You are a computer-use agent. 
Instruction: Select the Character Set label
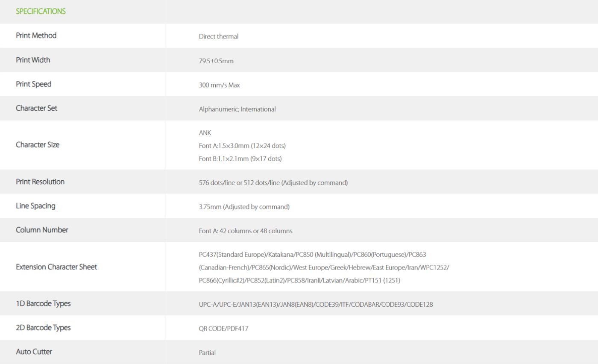pyautogui.click(x=36, y=108)
